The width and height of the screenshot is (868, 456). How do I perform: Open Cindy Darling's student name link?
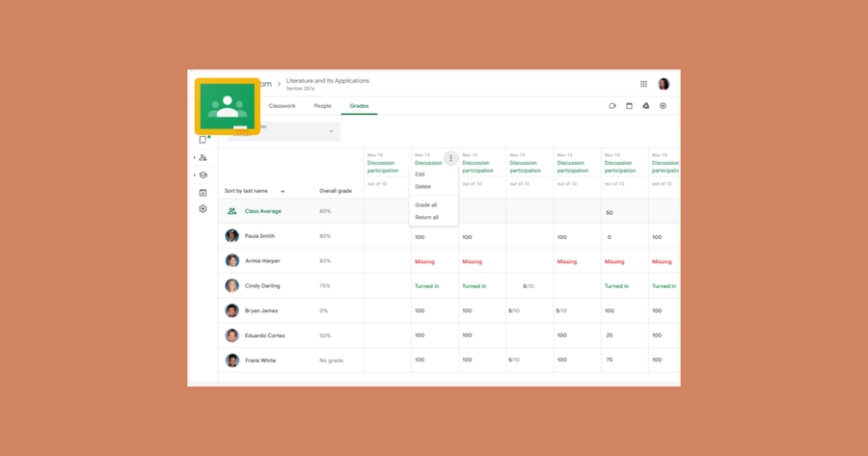click(262, 285)
